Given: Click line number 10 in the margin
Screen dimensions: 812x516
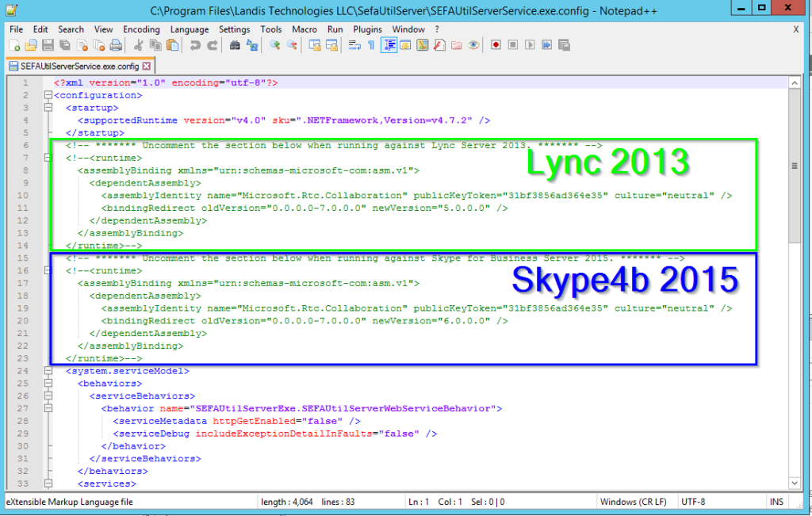Looking at the screenshot, I should 23,196.
